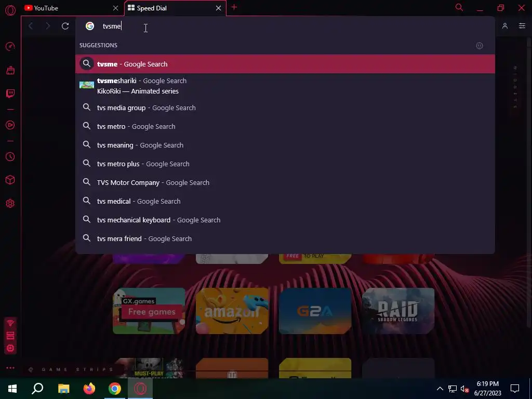Select 'tvsmeshariki' KikoRiki suggestion
The image size is (532, 399).
pos(285,86)
